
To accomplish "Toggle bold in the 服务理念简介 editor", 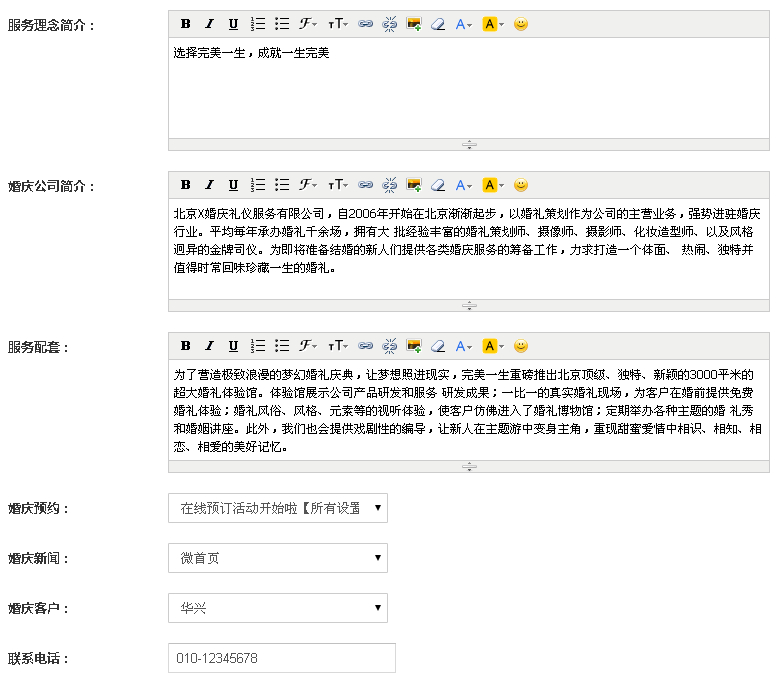I will 186,24.
